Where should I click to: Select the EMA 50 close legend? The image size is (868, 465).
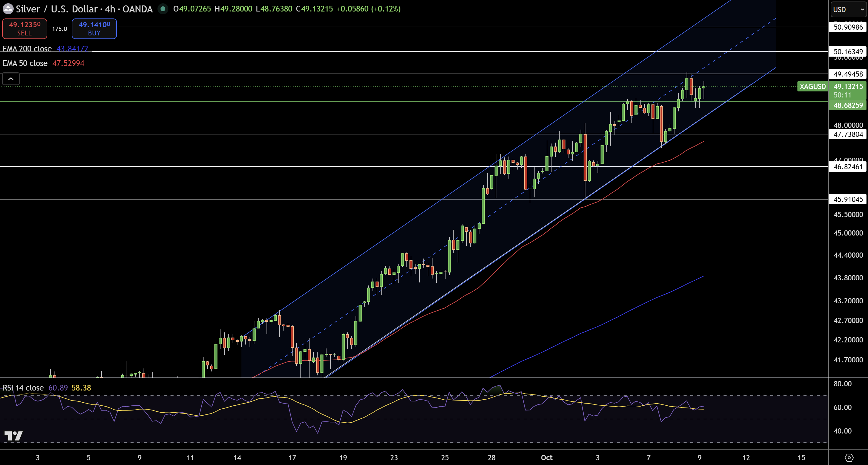point(25,63)
